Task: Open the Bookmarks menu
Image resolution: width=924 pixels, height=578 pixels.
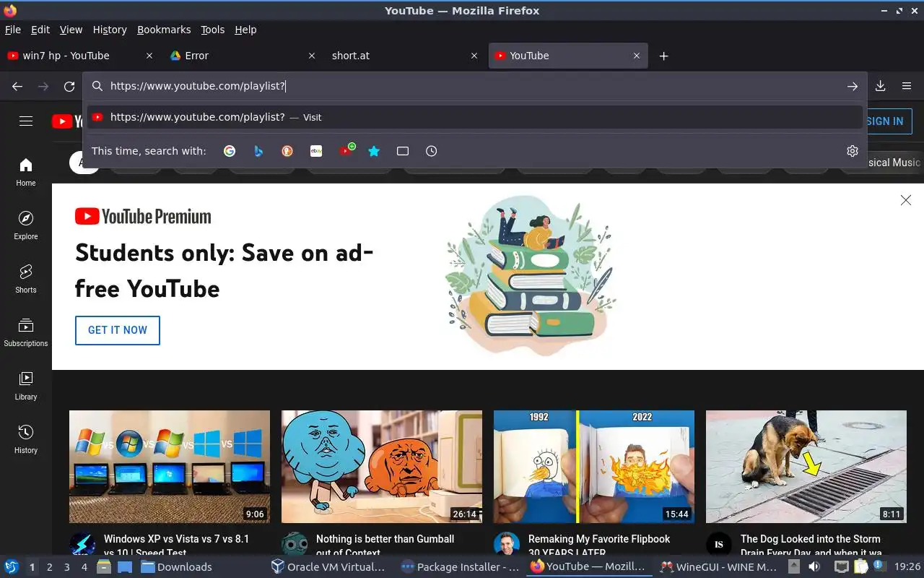Action: pos(164,30)
